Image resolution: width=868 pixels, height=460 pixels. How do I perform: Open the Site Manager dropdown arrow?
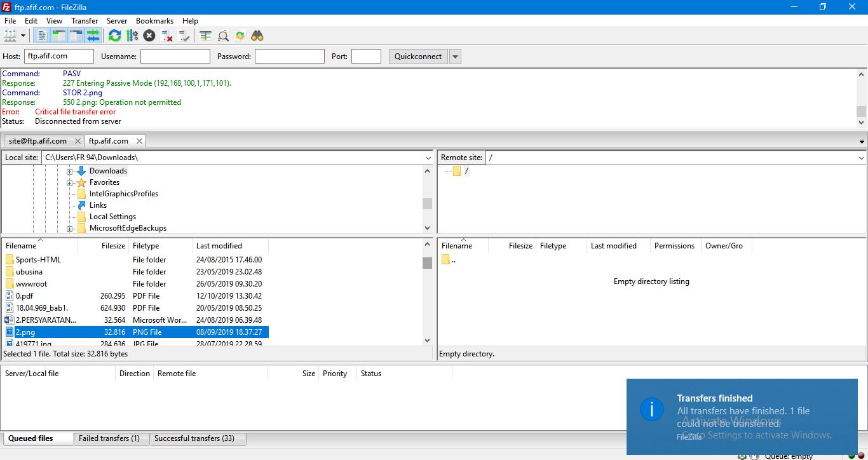point(24,36)
